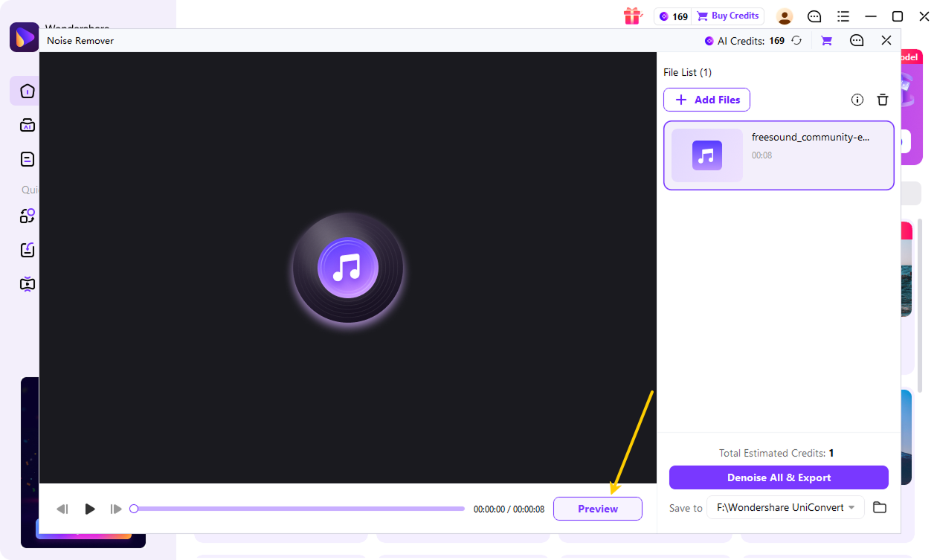
Task: Start Denoise All & Export
Action: click(x=779, y=477)
